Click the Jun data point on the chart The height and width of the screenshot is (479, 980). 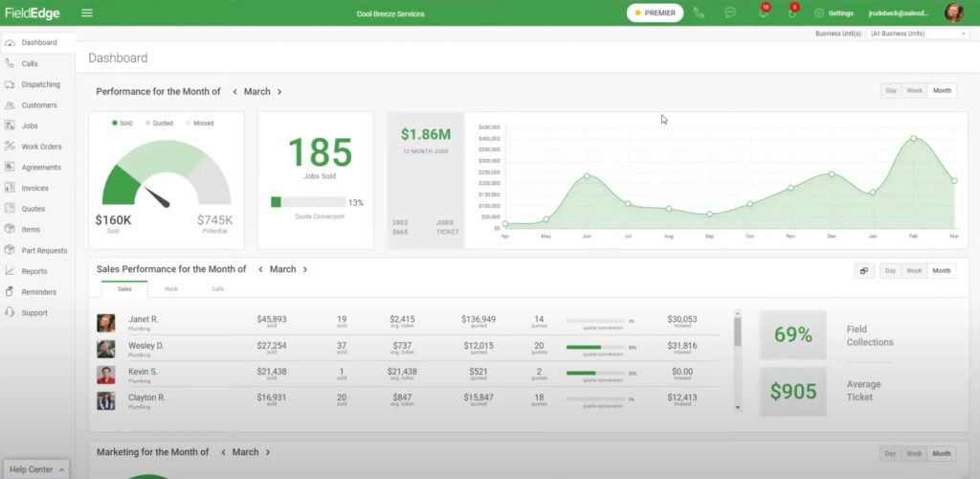click(x=587, y=175)
